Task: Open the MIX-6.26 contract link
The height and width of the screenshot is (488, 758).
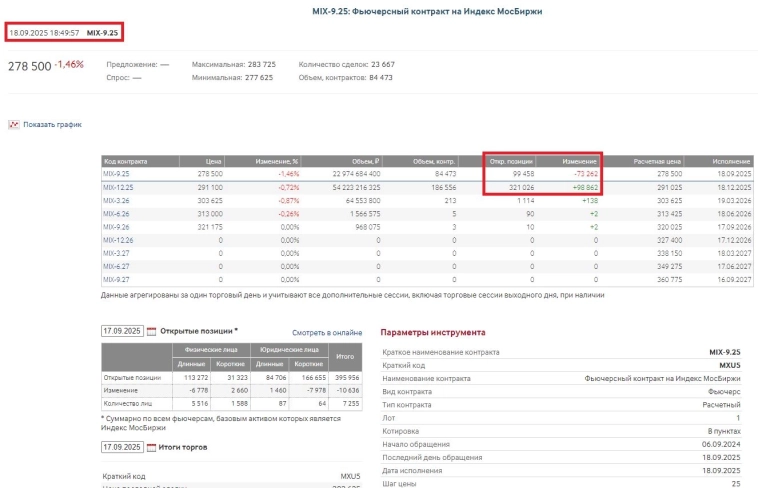Action: coord(119,214)
